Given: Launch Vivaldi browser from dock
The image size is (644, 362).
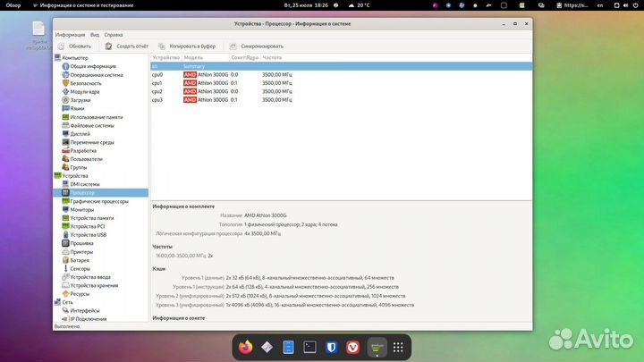Looking at the screenshot, I should pyautogui.click(x=352, y=347).
